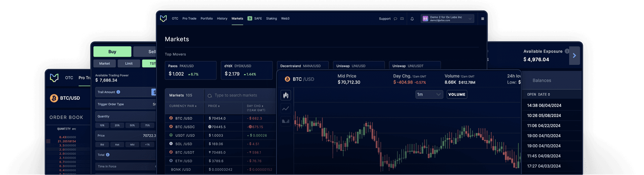
Task: Click the +1% price button
Action: pyautogui.click(x=147, y=145)
